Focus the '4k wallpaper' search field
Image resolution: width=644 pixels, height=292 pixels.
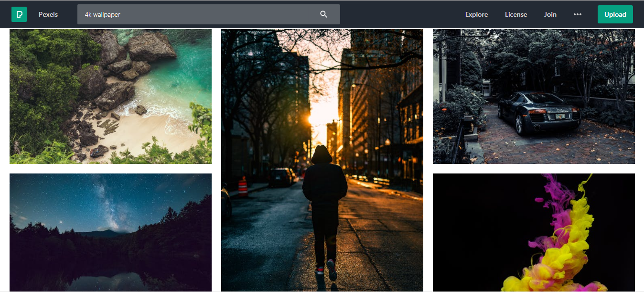(x=196, y=14)
